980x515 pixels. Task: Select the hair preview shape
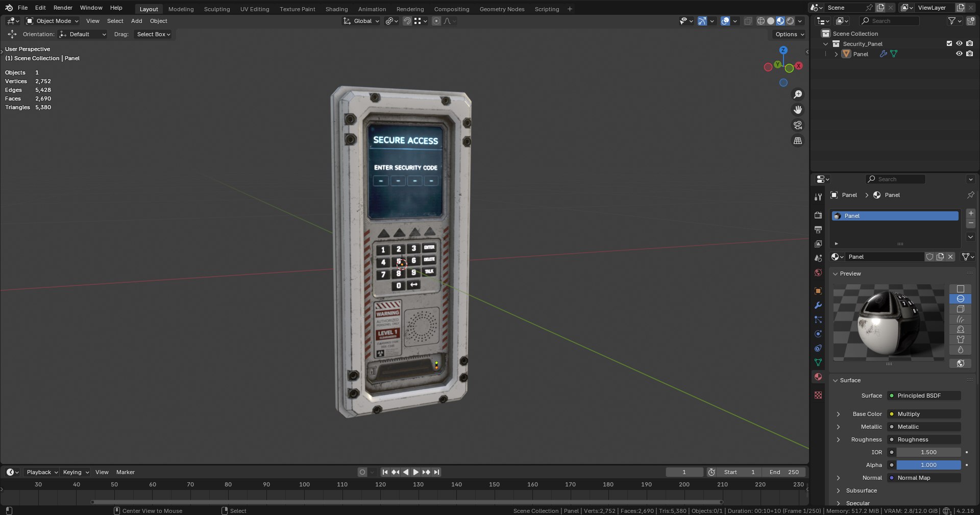[x=960, y=319]
